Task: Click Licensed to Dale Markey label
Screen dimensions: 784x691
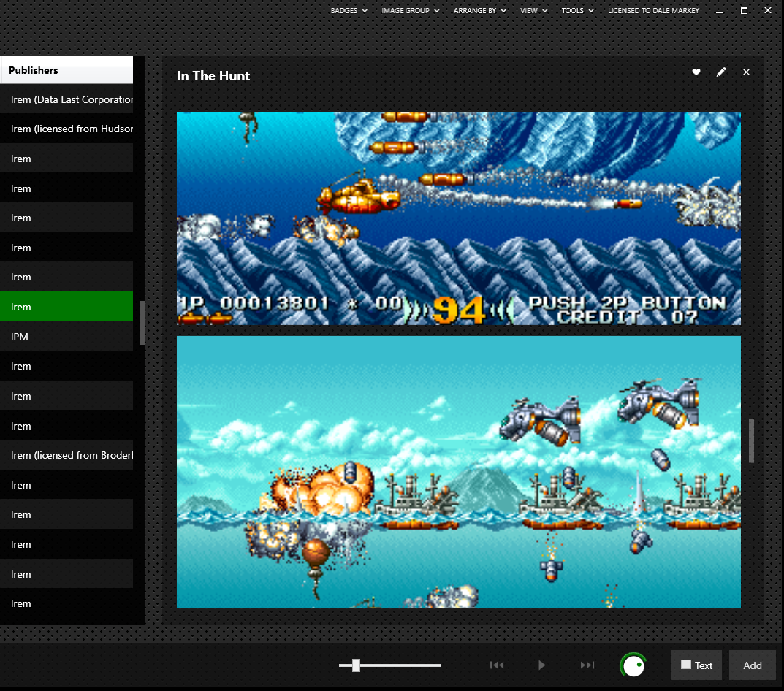Action: click(x=653, y=10)
